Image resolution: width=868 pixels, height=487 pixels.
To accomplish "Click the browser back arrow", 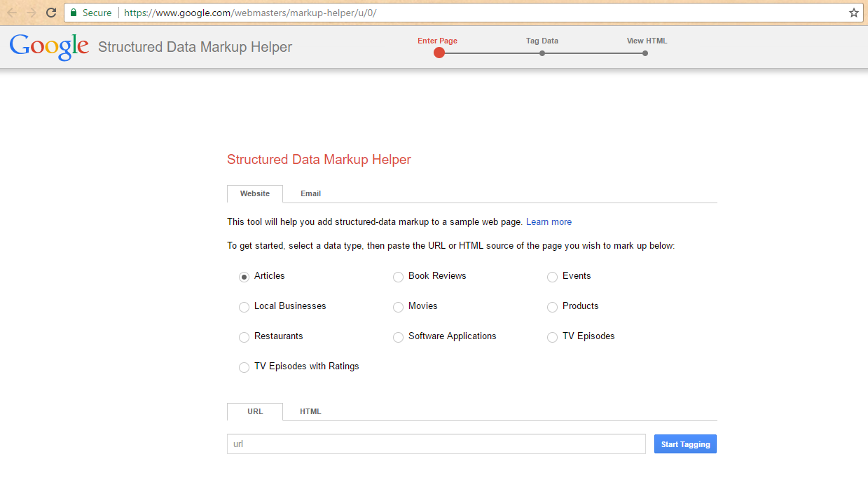I will point(12,13).
